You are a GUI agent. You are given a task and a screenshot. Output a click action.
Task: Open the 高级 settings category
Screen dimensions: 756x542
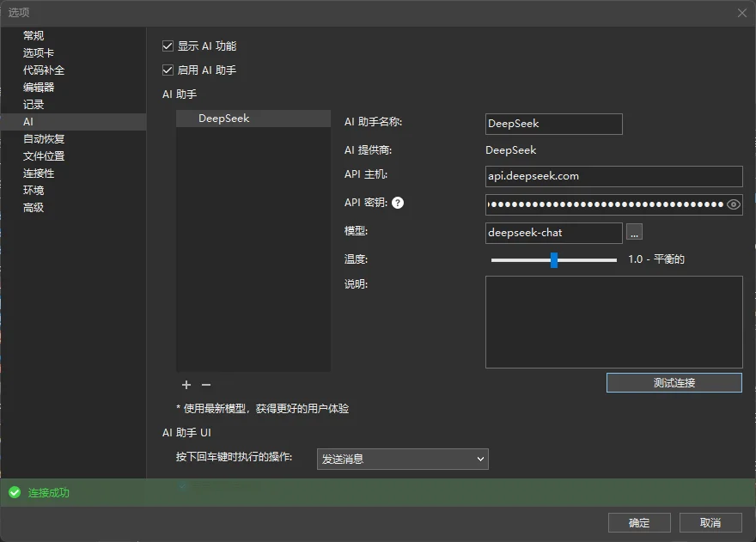click(73, 208)
